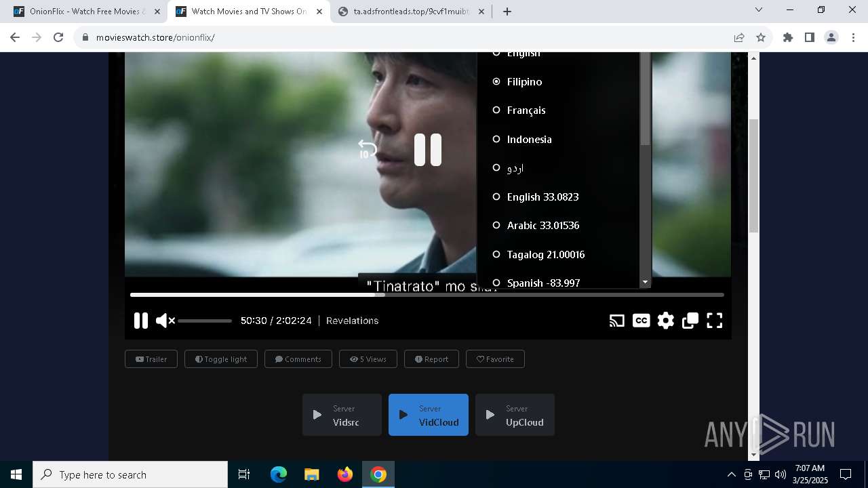Show hidden system tray icons

[x=731, y=474]
